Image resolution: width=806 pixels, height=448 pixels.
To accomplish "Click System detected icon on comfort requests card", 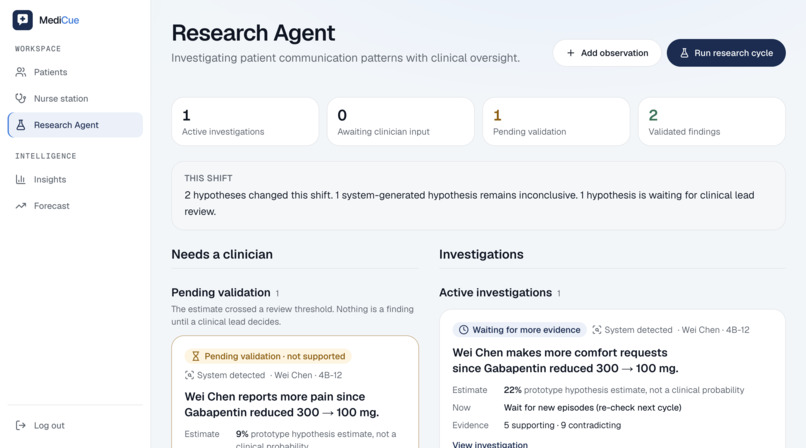I will click(x=597, y=330).
